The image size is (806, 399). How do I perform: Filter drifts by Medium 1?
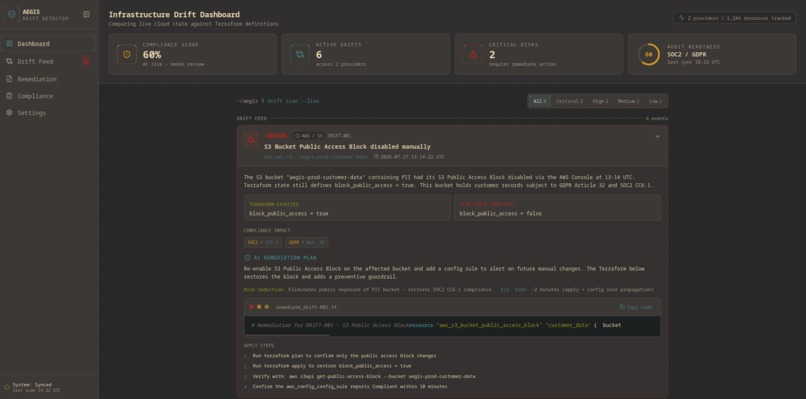[628, 101]
